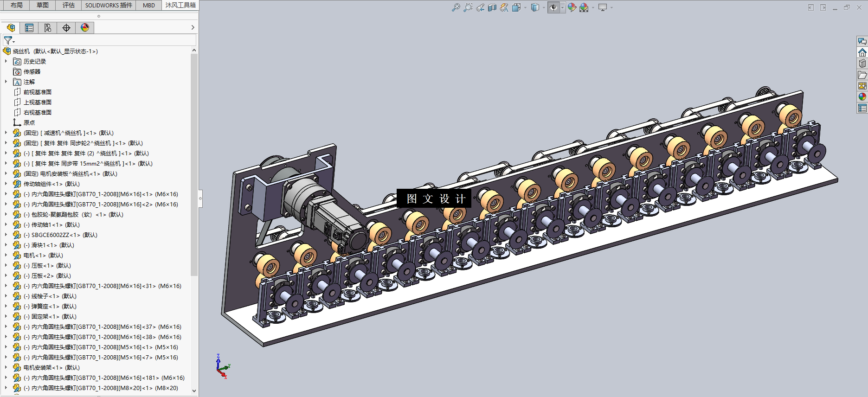The image size is (868, 397).
Task: Open the View Orientation dropdown arrow
Action: click(x=525, y=7)
